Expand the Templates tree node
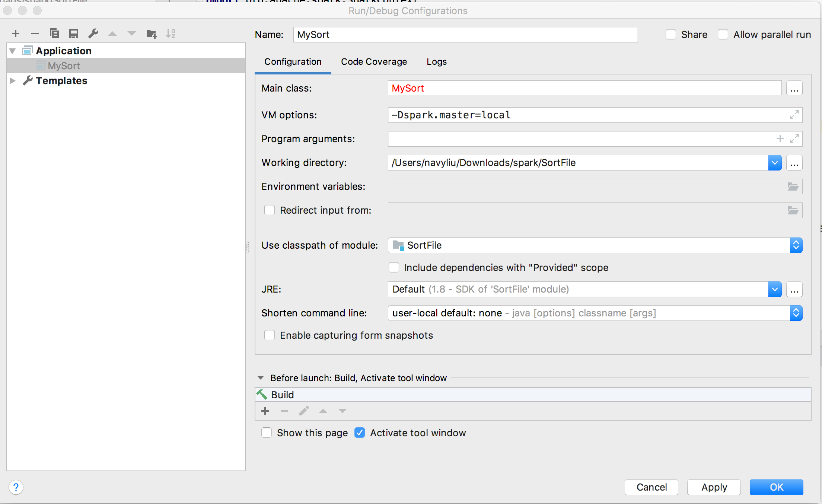The height and width of the screenshot is (504, 822). (x=12, y=81)
